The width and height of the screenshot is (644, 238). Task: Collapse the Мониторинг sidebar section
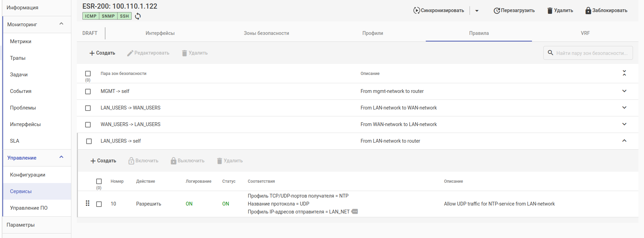tap(61, 24)
